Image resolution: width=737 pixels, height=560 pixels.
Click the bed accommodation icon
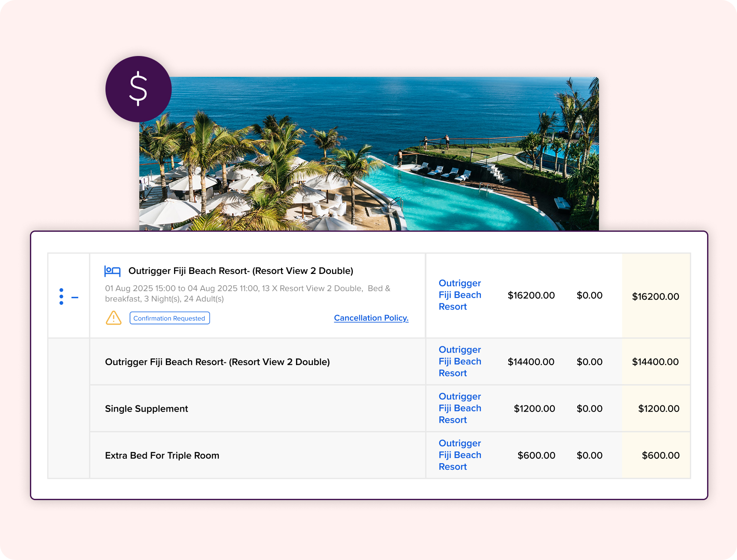click(112, 271)
